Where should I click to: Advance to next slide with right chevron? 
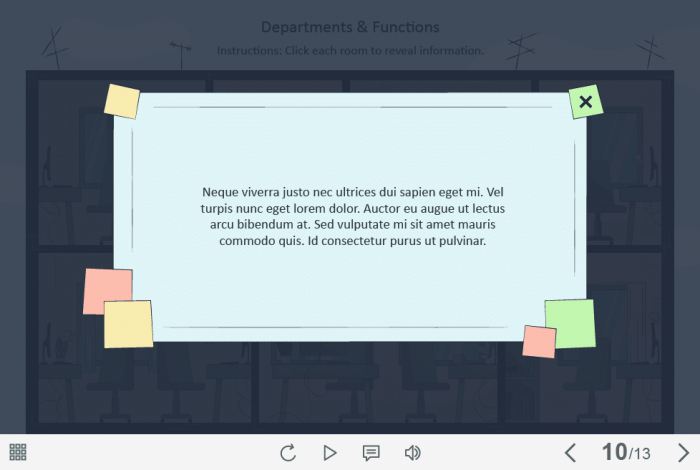683,453
